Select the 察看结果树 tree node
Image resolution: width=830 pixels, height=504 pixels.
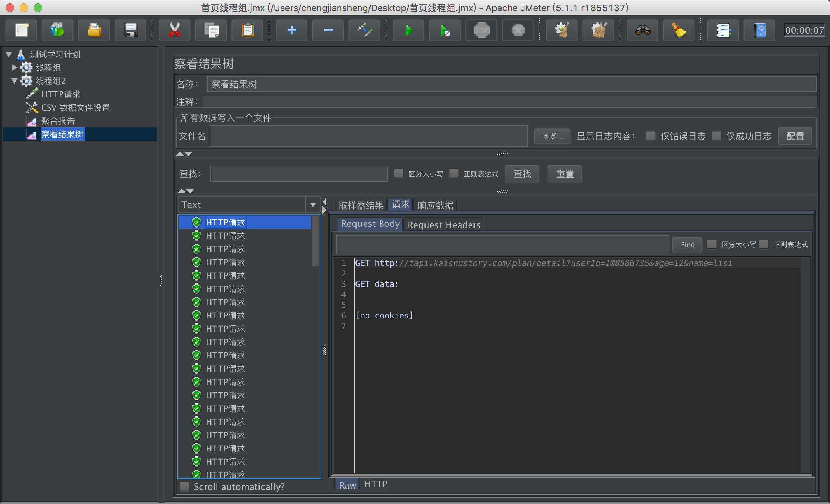click(62, 134)
